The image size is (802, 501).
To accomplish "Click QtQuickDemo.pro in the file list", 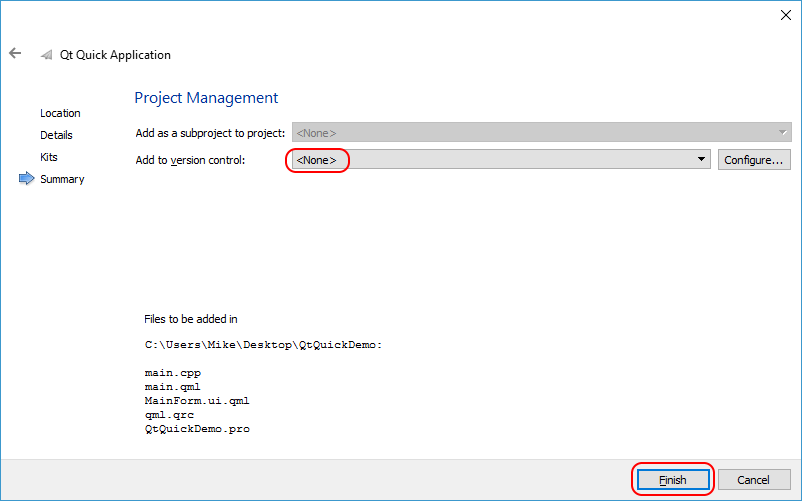I will (x=197, y=428).
